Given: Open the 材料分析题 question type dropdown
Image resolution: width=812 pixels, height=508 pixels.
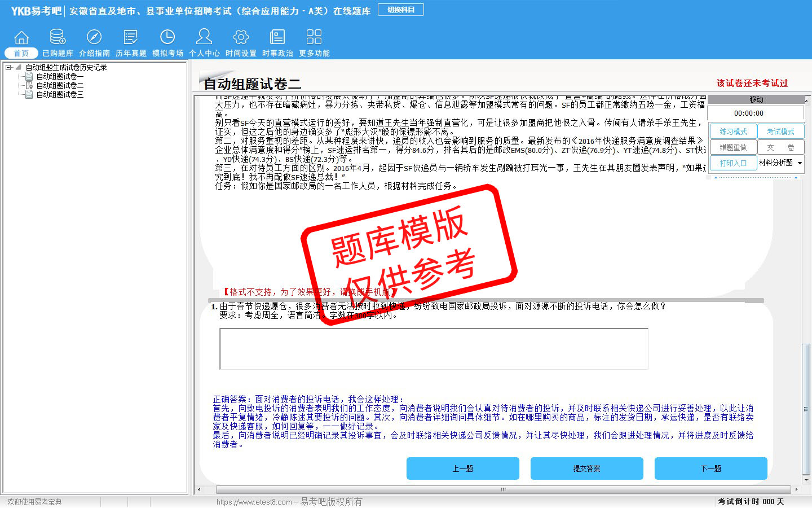Looking at the screenshot, I should click(800, 163).
